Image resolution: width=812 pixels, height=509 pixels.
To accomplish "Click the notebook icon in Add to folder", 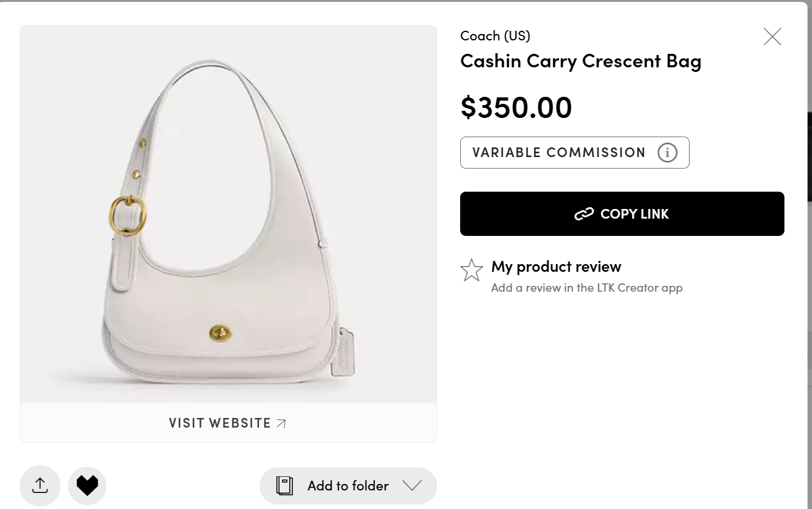I will [284, 486].
